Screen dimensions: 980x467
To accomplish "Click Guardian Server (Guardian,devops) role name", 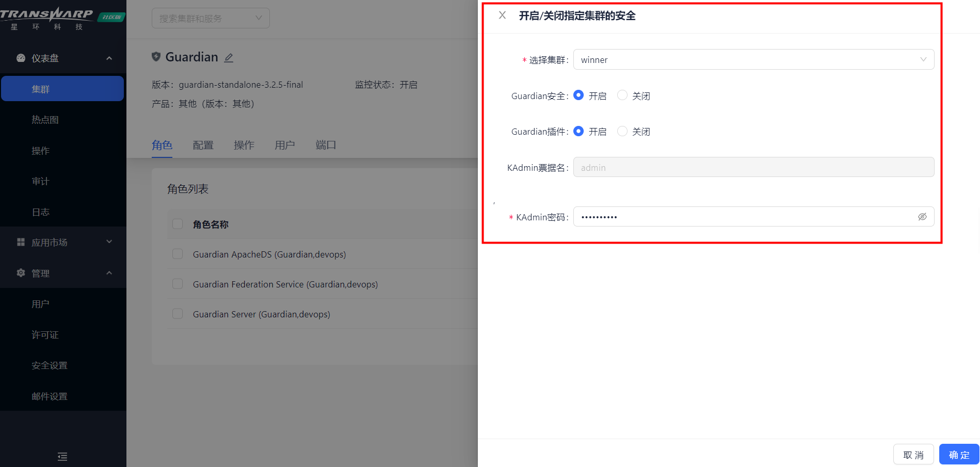I will (x=262, y=314).
